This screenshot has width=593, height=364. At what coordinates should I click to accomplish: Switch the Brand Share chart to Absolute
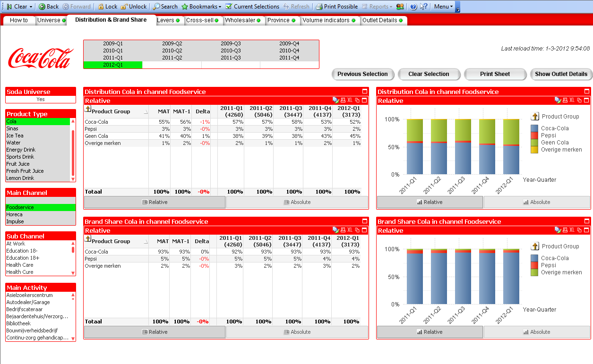click(x=537, y=332)
